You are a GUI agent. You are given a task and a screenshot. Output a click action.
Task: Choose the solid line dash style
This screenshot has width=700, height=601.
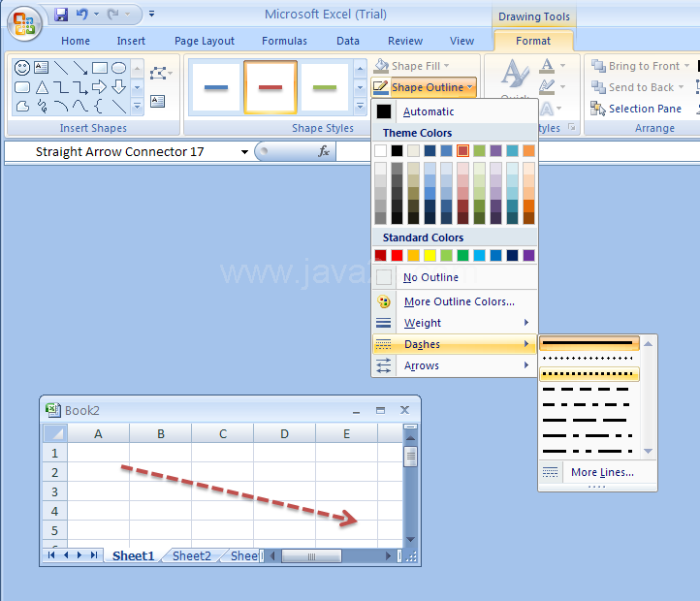589,343
